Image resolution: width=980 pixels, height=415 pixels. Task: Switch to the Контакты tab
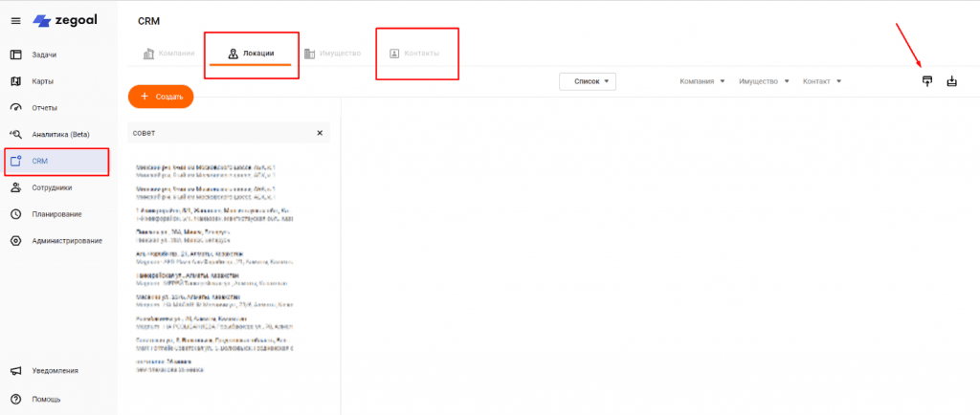pos(413,54)
